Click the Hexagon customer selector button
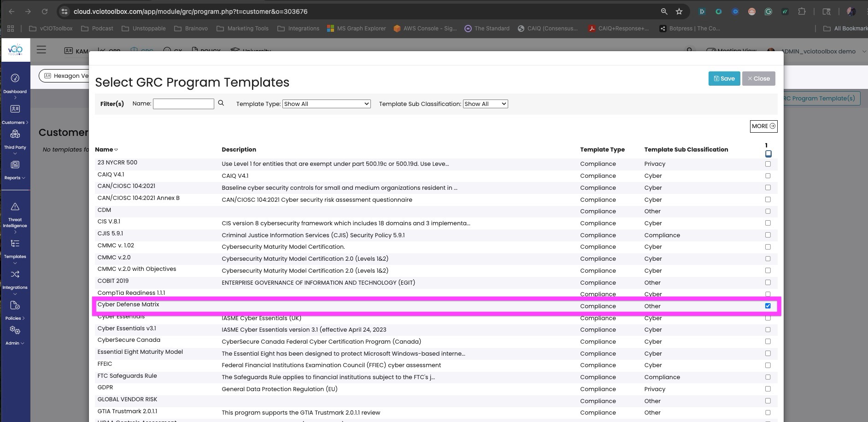868x422 pixels. tap(65, 76)
